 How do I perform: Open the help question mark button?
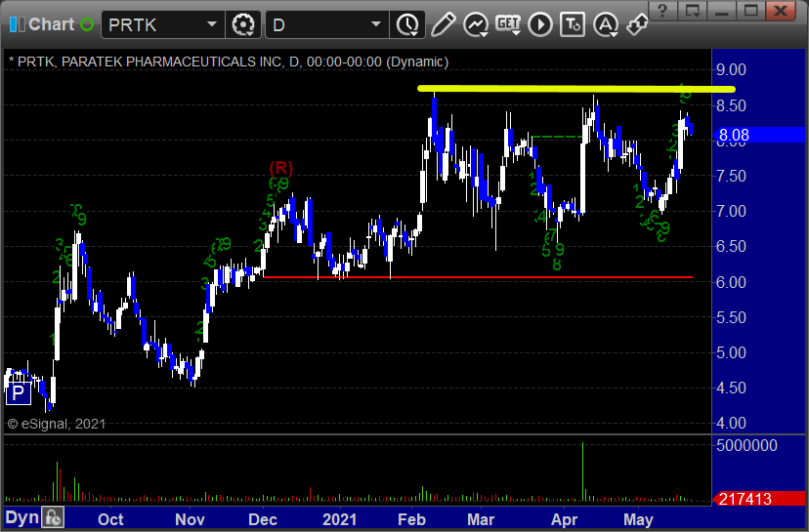663,10
